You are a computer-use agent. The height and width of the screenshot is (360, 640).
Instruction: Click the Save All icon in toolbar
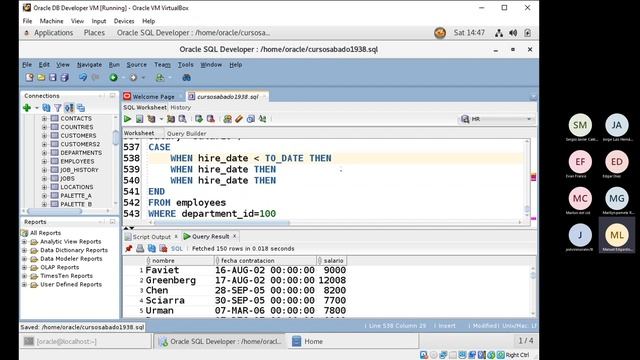(x=64, y=77)
